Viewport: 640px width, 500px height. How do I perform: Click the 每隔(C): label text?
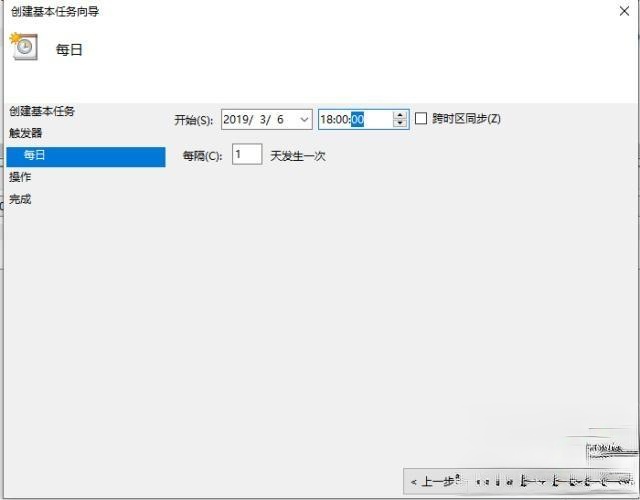pyautogui.click(x=202, y=156)
